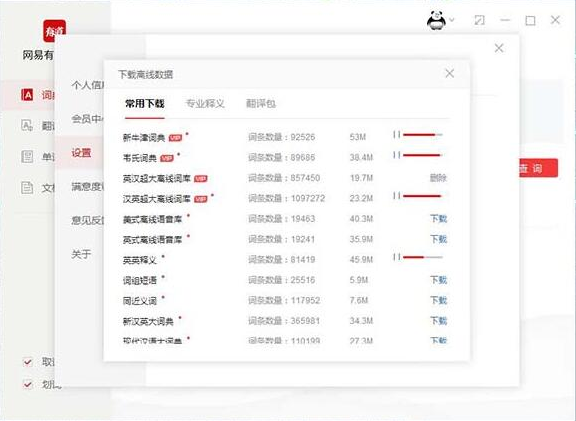Download the 词组短语 package
The height and width of the screenshot is (421, 576).
pyautogui.click(x=439, y=280)
